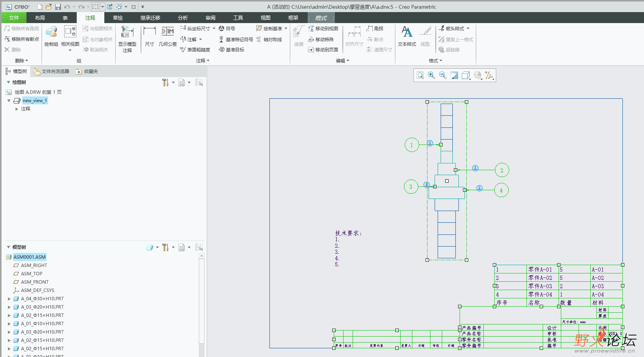Expand A_04_Φ30×H10.PRT in model tree

click(9, 299)
